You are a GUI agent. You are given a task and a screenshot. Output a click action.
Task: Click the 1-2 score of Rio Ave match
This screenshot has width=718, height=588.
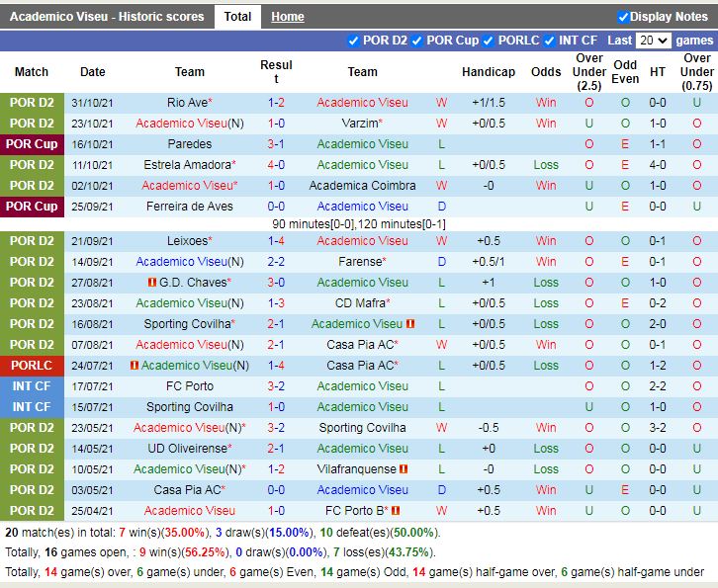pyautogui.click(x=276, y=103)
